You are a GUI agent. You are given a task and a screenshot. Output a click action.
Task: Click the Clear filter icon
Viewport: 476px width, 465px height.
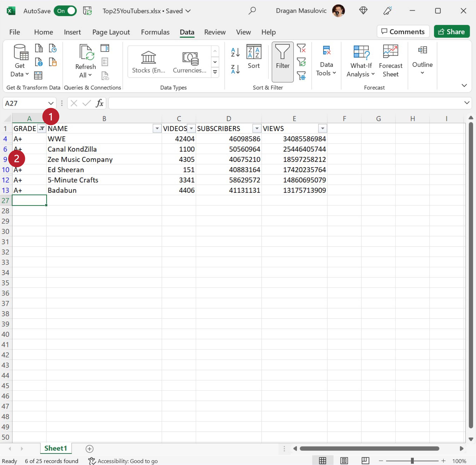(301, 48)
